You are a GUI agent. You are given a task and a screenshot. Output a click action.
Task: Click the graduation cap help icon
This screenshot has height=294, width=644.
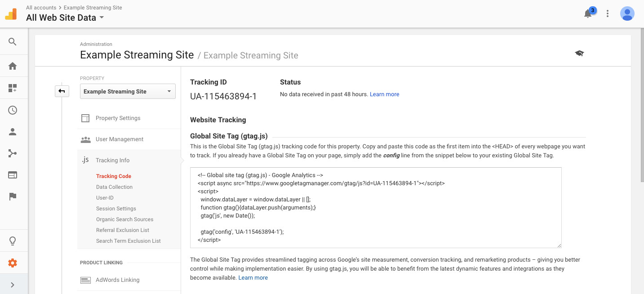[x=579, y=53]
